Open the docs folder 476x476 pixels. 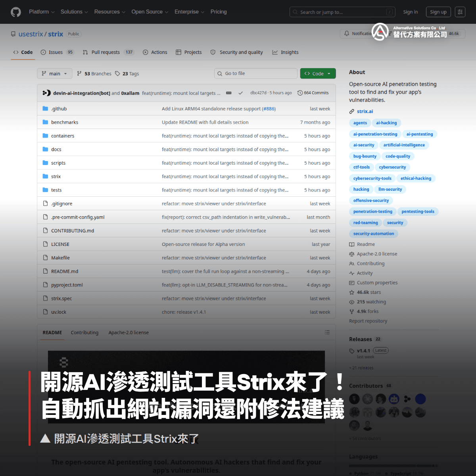pos(56,150)
